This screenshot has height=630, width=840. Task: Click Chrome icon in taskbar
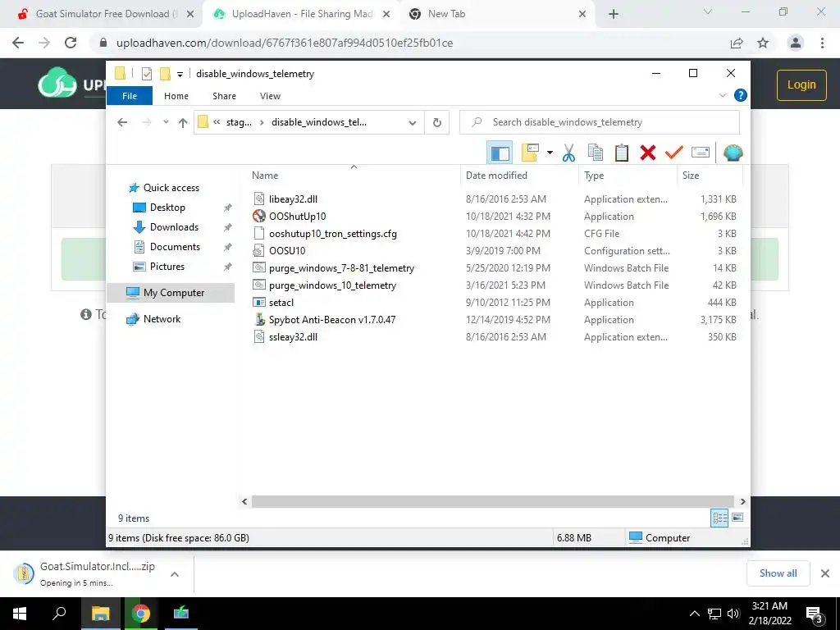tap(141, 614)
